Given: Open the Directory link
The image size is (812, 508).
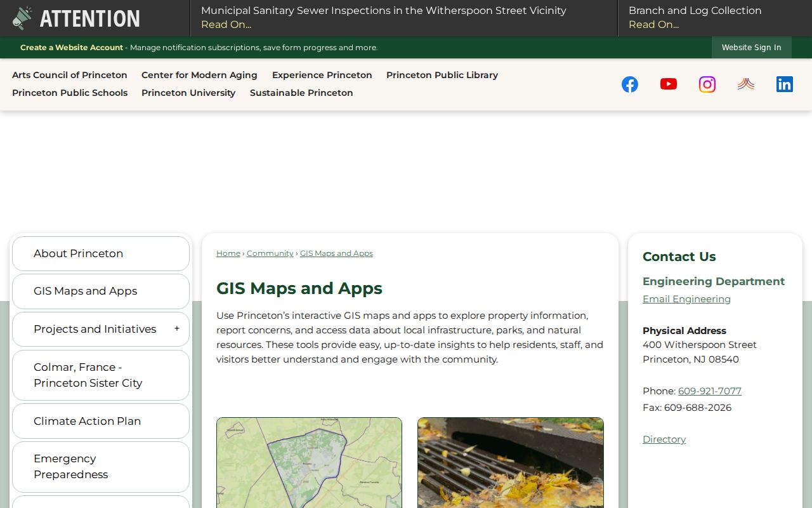Looking at the screenshot, I should pos(664,439).
